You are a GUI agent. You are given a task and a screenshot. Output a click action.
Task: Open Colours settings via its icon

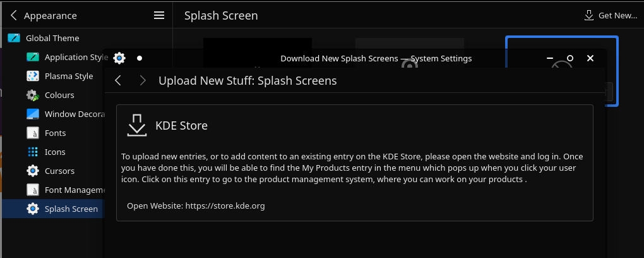(32, 95)
